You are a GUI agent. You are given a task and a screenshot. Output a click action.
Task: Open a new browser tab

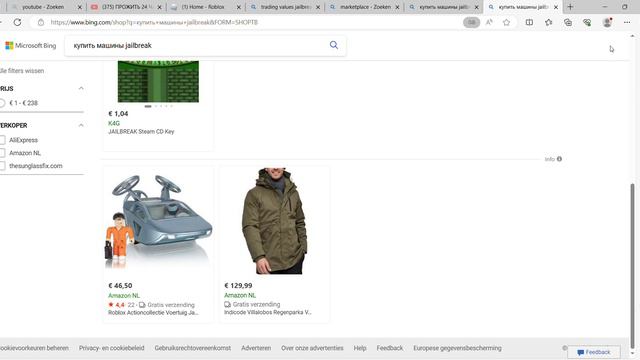click(x=570, y=7)
